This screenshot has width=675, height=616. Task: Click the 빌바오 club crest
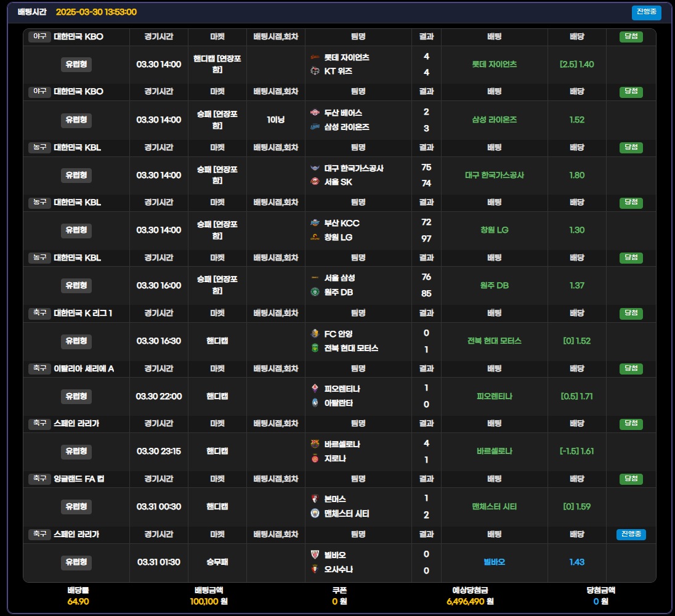(x=315, y=554)
